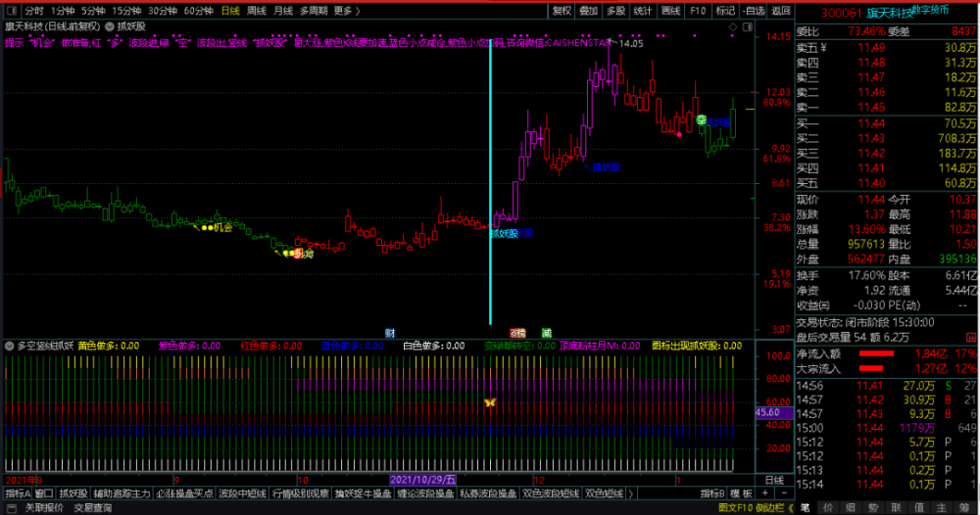Select the 周线 weekly period
The height and width of the screenshot is (515, 980).
[x=256, y=11]
